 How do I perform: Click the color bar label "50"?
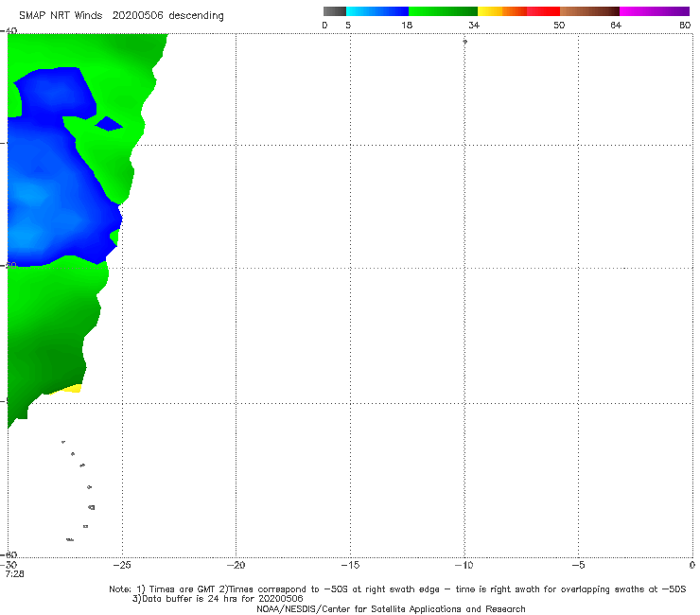pyautogui.click(x=559, y=26)
